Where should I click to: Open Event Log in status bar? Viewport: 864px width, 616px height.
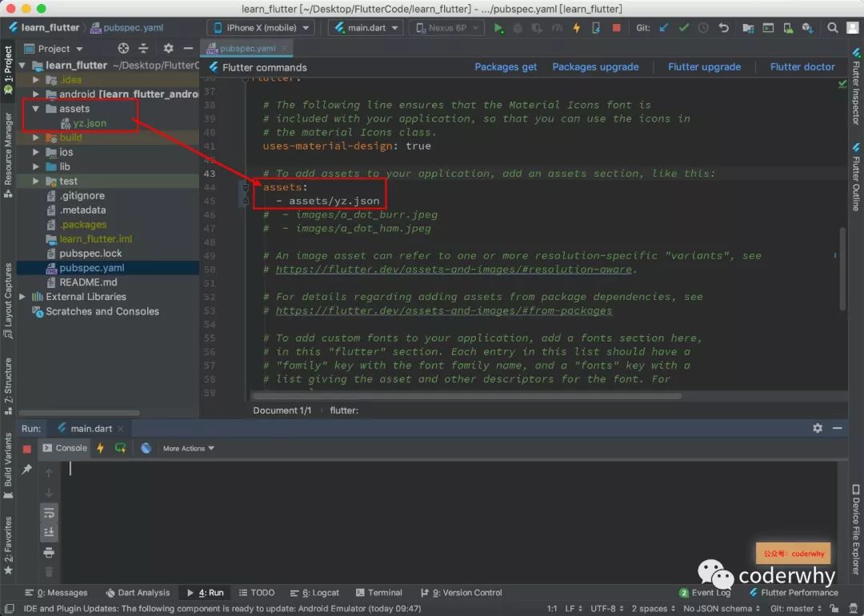coord(705,593)
